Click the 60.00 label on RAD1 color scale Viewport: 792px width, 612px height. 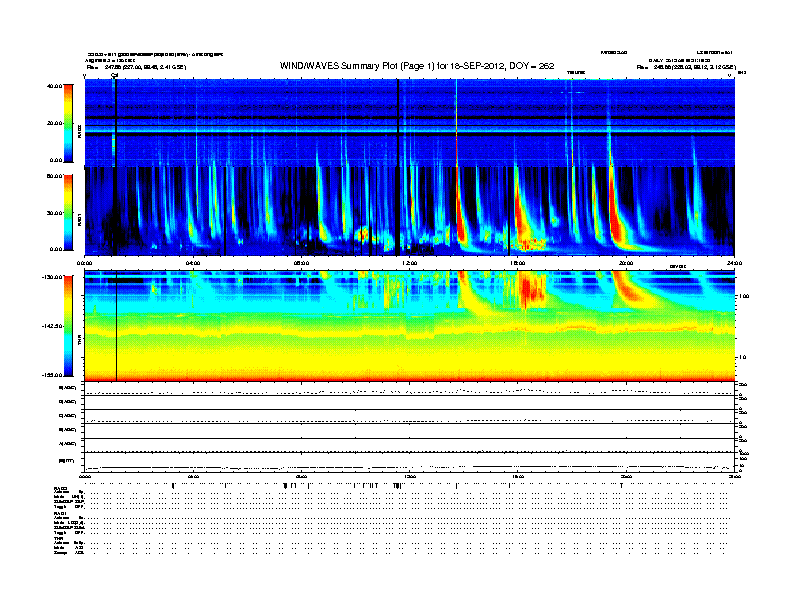[x=54, y=176]
